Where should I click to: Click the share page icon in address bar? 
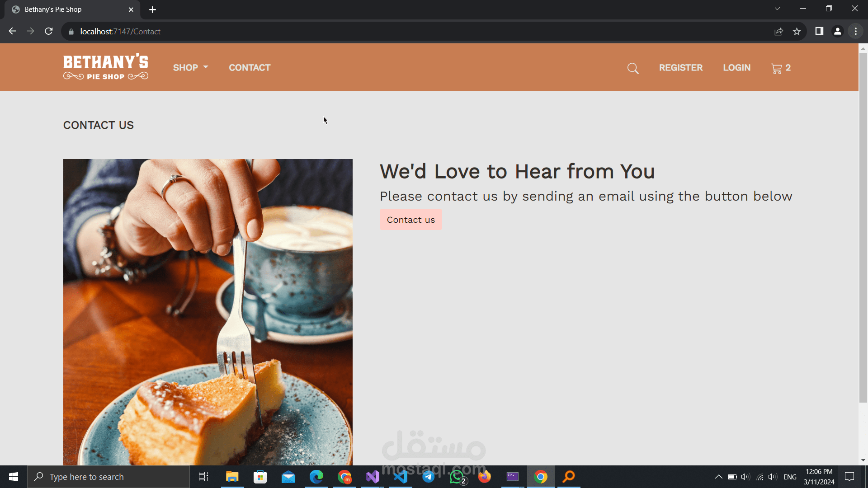(x=778, y=31)
